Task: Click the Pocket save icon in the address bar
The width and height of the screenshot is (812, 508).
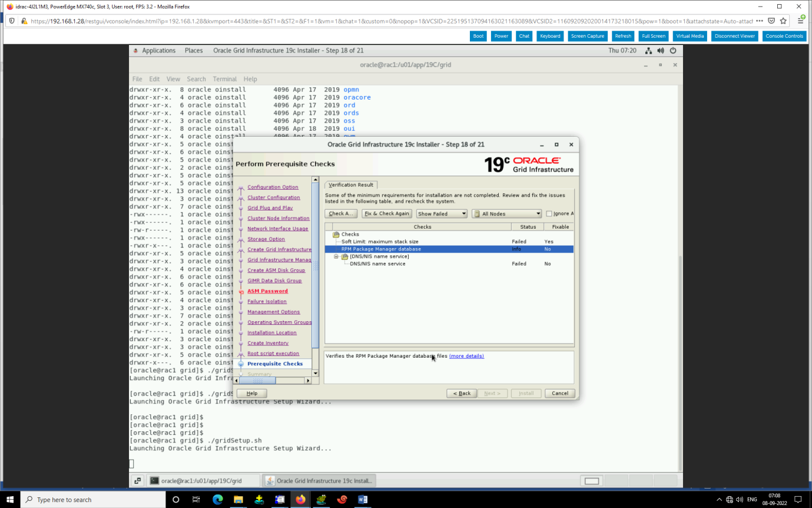Action: pyautogui.click(x=771, y=21)
